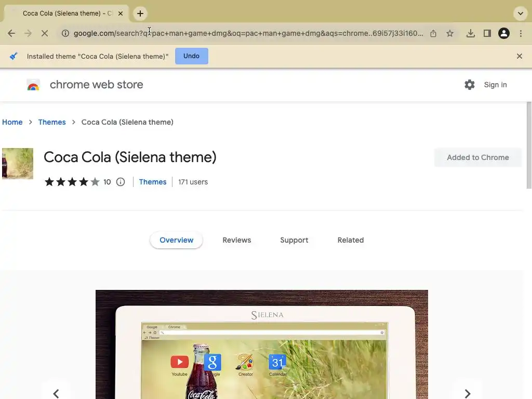The image size is (532, 399).
Task: Open ratings info icon
Action: [x=121, y=182]
